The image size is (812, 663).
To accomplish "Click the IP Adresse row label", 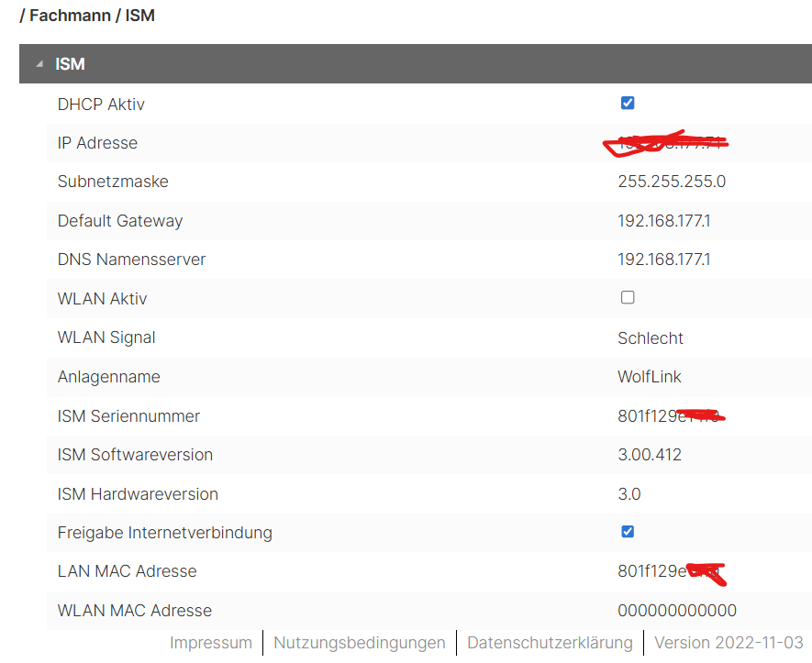I will tap(97, 143).
